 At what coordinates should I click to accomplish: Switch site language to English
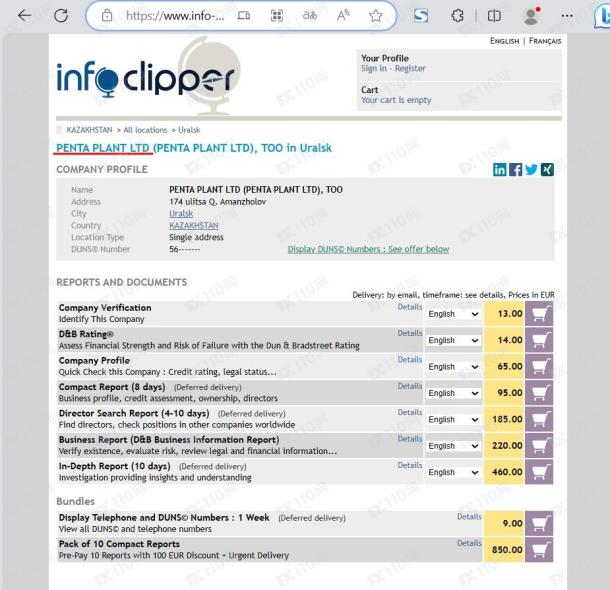[x=504, y=41]
